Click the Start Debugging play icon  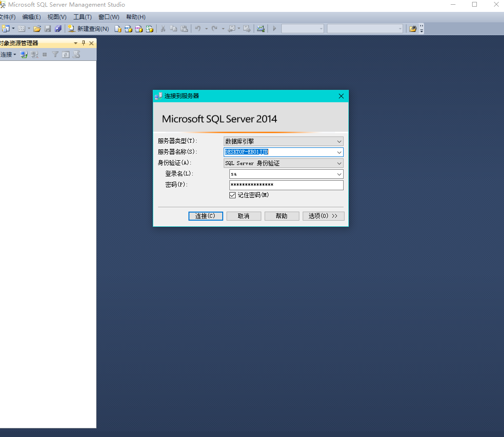pos(275,29)
